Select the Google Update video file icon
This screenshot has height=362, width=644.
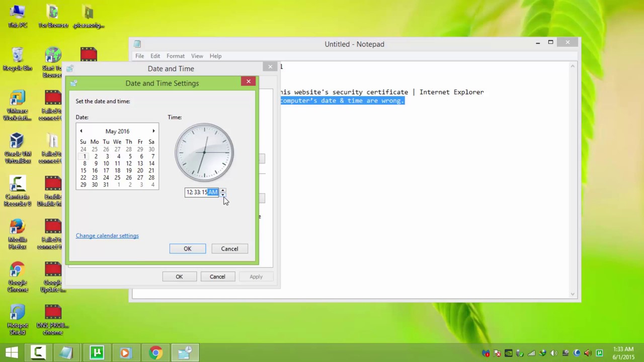(53, 277)
